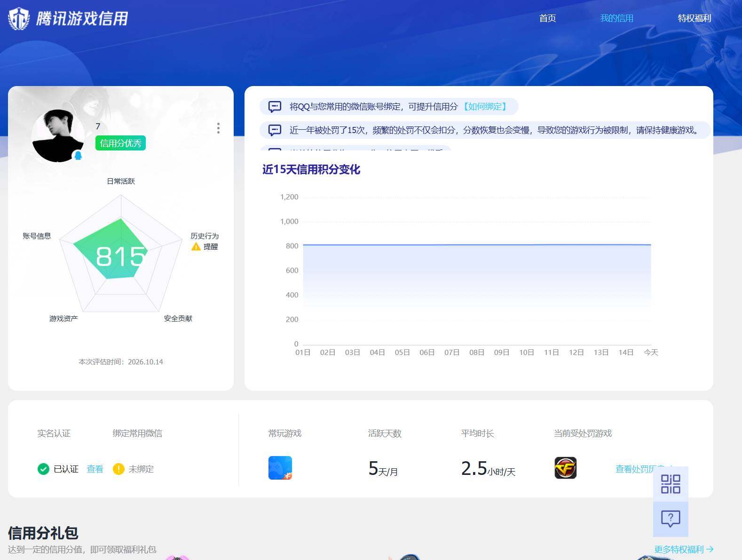Viewport: 742px width, 560px height.
Task: Click the yellow 未绑定 exclamation icon
Action: pos(118,469)
